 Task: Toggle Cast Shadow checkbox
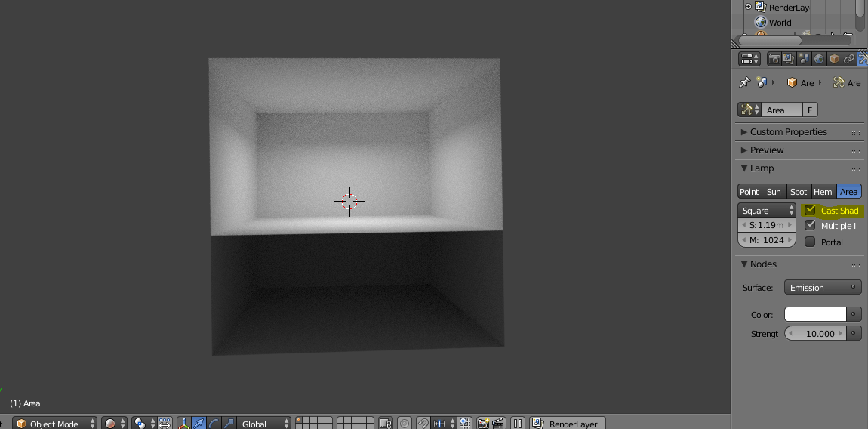(x=810, y=210)
